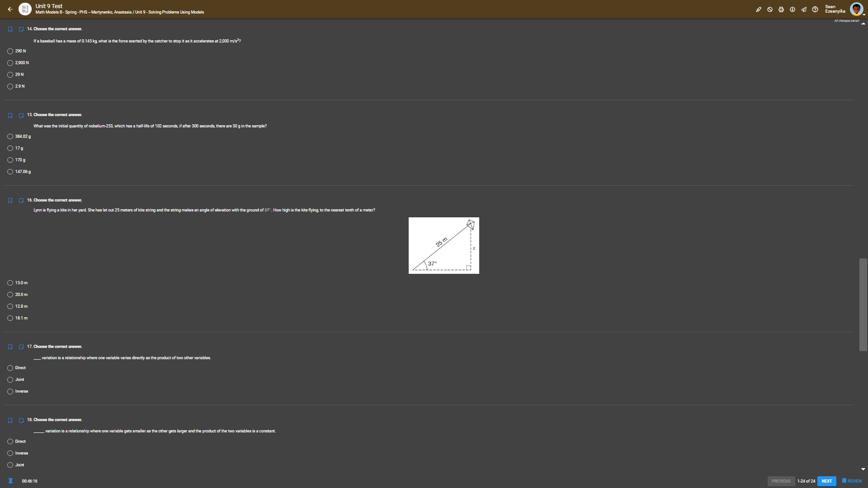Open the help question mark icon
Viewport: 868px width, 488px height.
tap(815, 9)
